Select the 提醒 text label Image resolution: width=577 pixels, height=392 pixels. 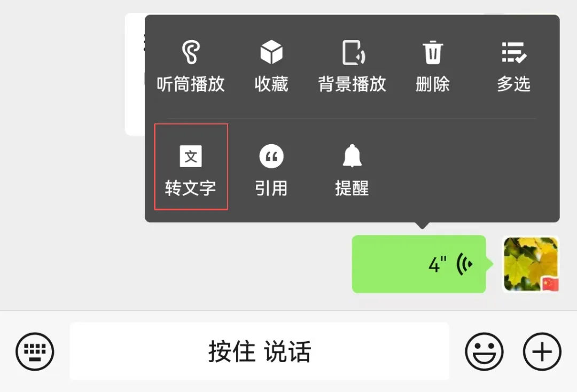click(x=352, y=189)
